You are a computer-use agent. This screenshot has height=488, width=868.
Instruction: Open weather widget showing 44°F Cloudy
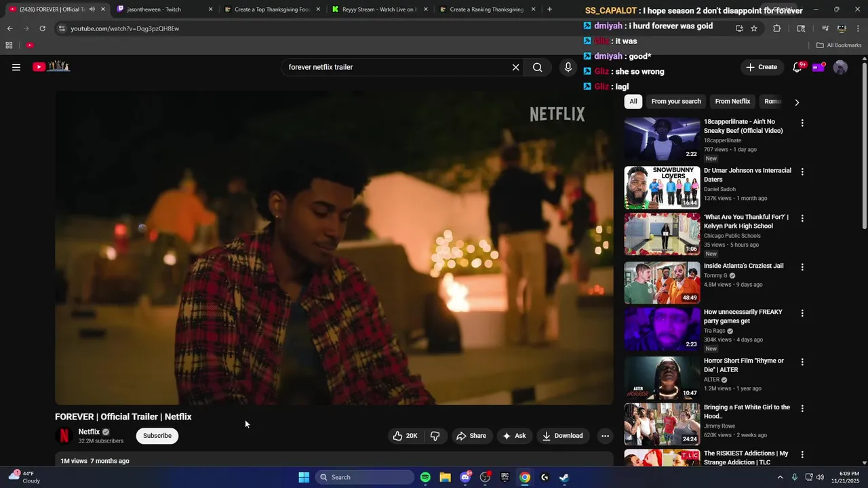coord(24,477)
